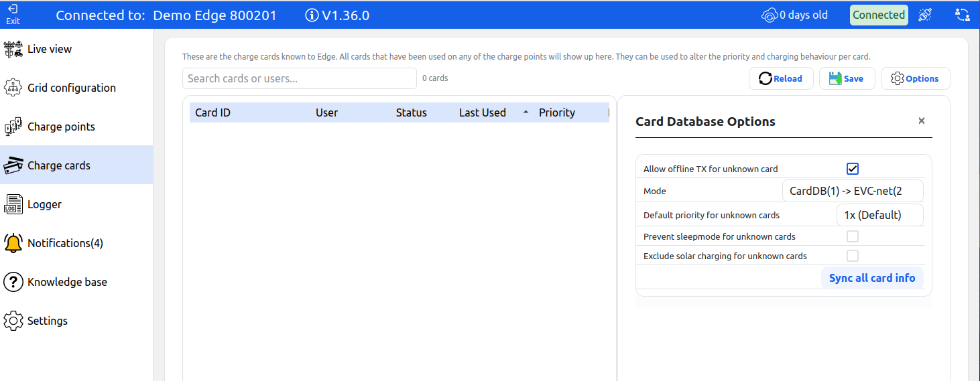Click the Charge cards icon in sidebar
Screen dimensions: 980x381
[x=13, y=165]
